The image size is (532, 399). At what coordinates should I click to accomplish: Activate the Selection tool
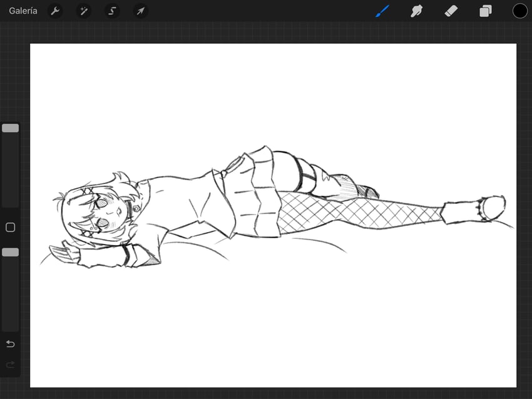(112, 11)
